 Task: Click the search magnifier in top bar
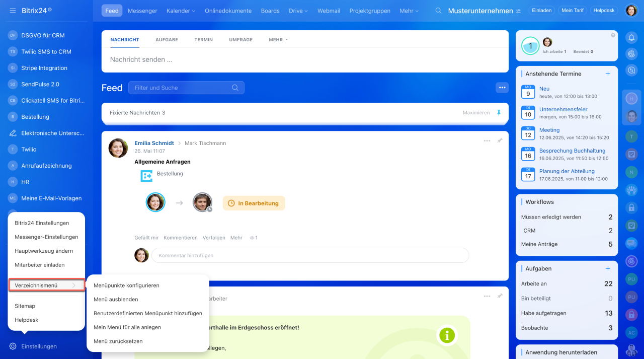(x=438, y=11)
